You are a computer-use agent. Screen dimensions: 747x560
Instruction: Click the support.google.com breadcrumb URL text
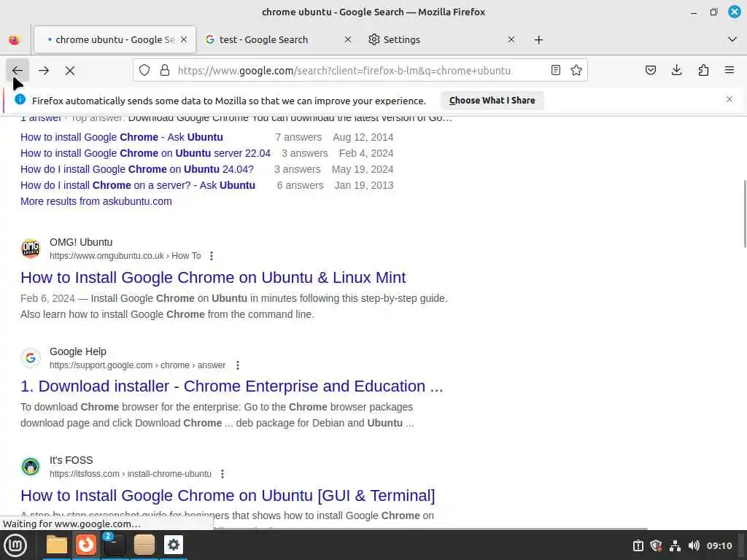pos(138,365)
